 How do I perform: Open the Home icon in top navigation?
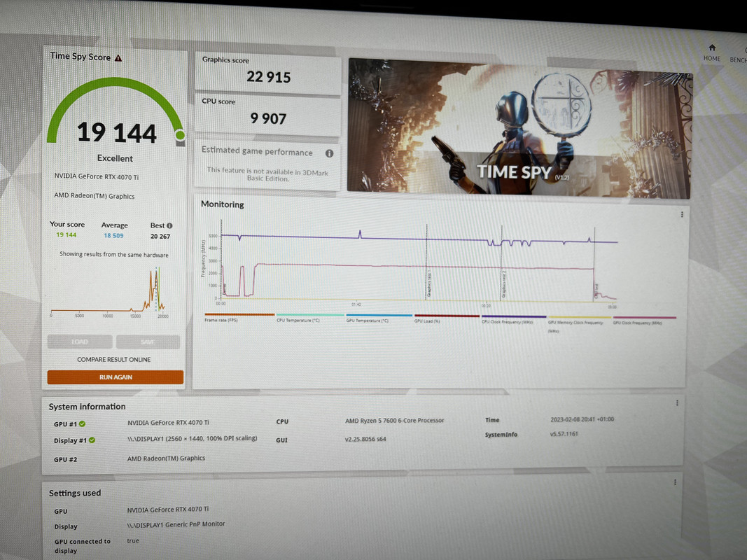pos(712,48)
